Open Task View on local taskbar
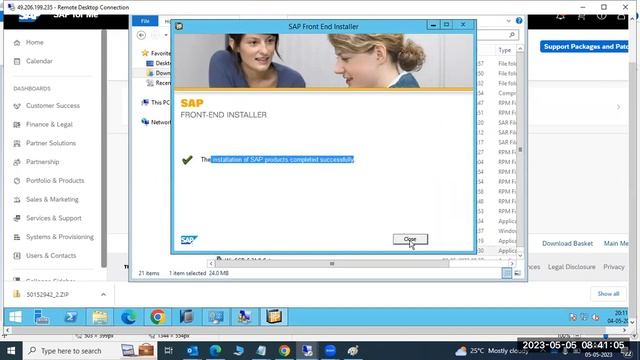Screen dimensions: 640x360 168,351
